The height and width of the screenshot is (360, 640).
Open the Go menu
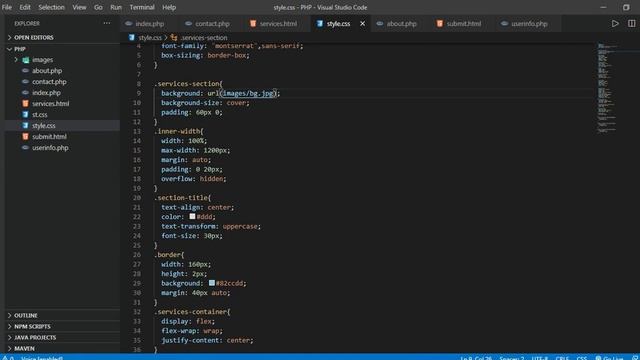pos(98,7)
